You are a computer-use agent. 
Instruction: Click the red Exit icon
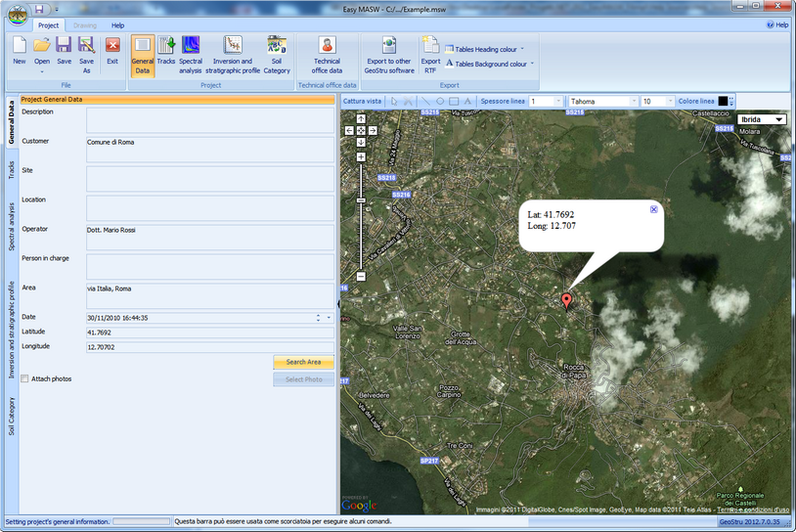pos(112,51)
